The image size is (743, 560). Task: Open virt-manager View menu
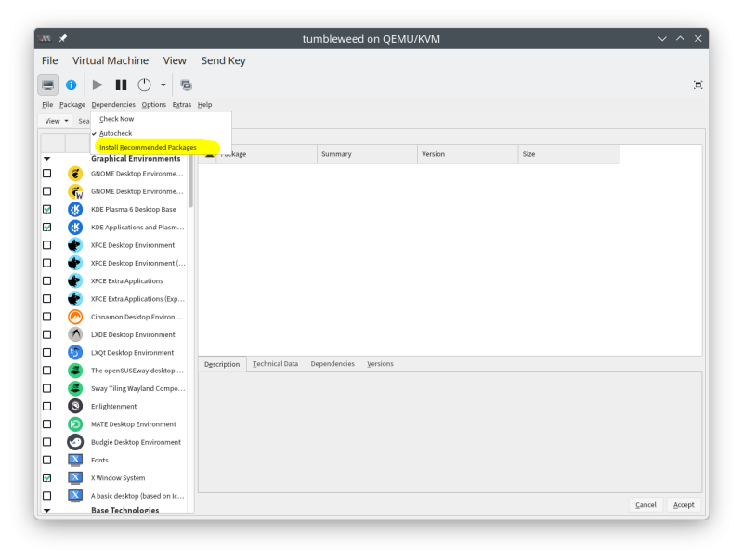[x=175, y=60]
